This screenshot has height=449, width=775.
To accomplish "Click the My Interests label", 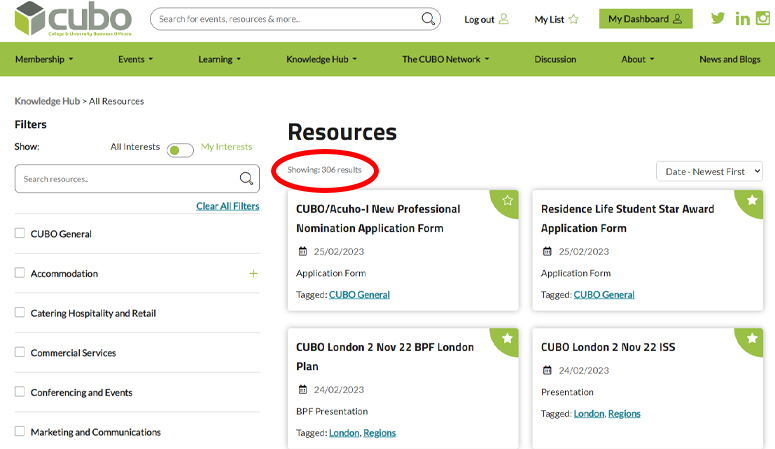I will click(226, 147).
